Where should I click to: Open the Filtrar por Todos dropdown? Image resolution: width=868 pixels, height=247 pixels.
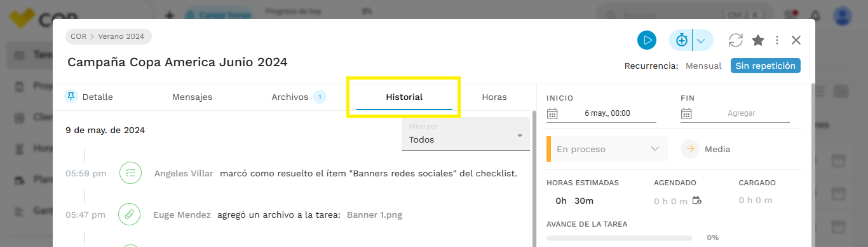point(466,134)
